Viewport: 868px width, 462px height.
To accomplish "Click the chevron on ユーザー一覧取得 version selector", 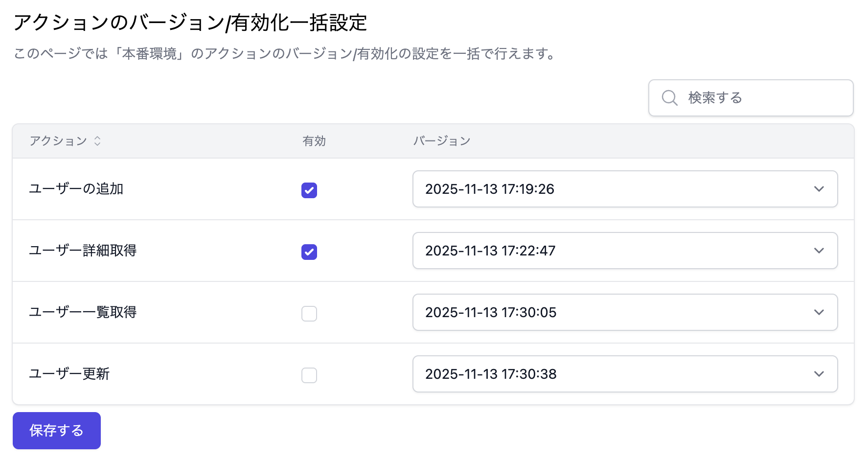I will pyautogui.click(x=820, y=312).
